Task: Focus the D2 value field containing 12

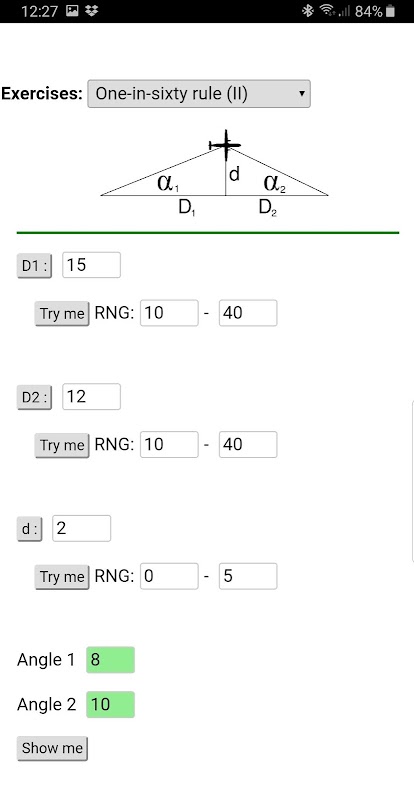Action: pos(91,396)
